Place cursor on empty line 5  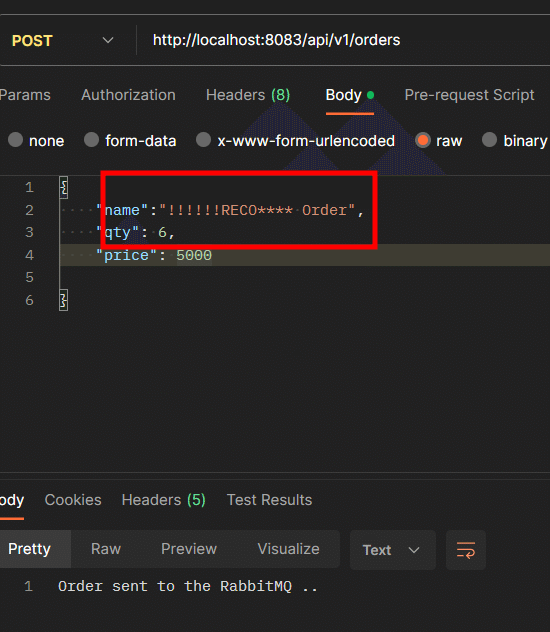coord(305,278)
